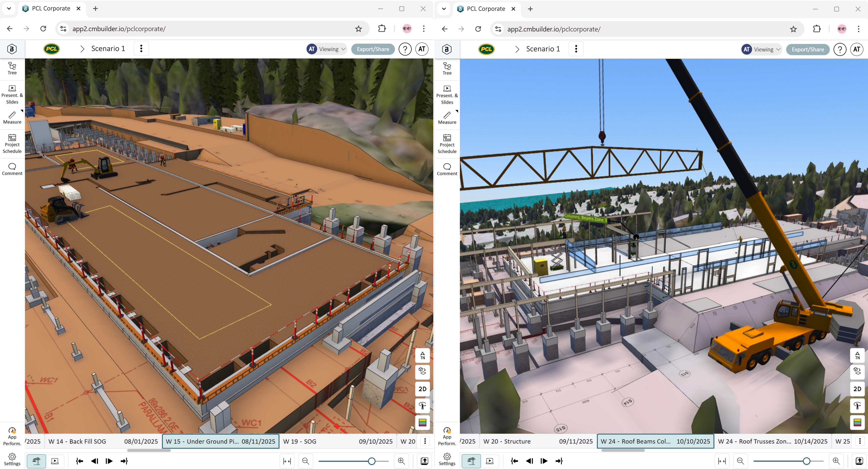Open Help via the question mark button
The image size is (868, 469).
[405, 49]
